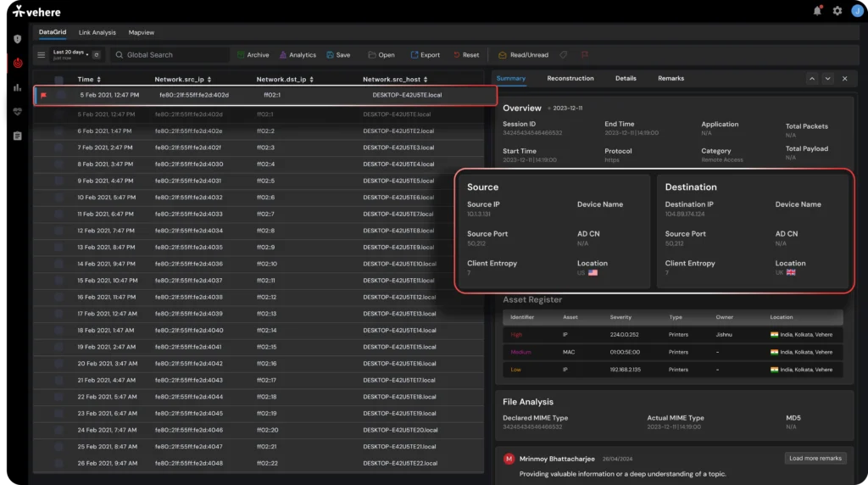Check the 13 Feb 2021, 8:47 PM row checkbox
868x485 pixels.
click(x=58, y=248)
